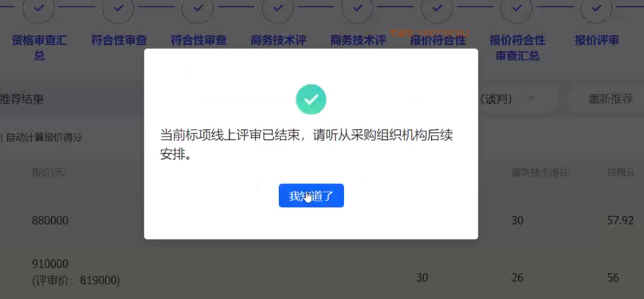
Task: Click the 商务技术得分 column header
Action: 540,172
